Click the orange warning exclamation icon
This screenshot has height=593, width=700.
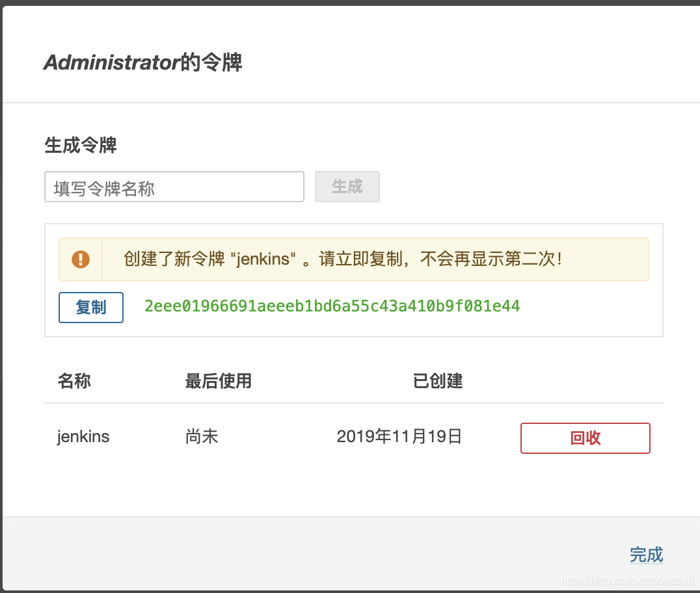[x=81, y=259]
